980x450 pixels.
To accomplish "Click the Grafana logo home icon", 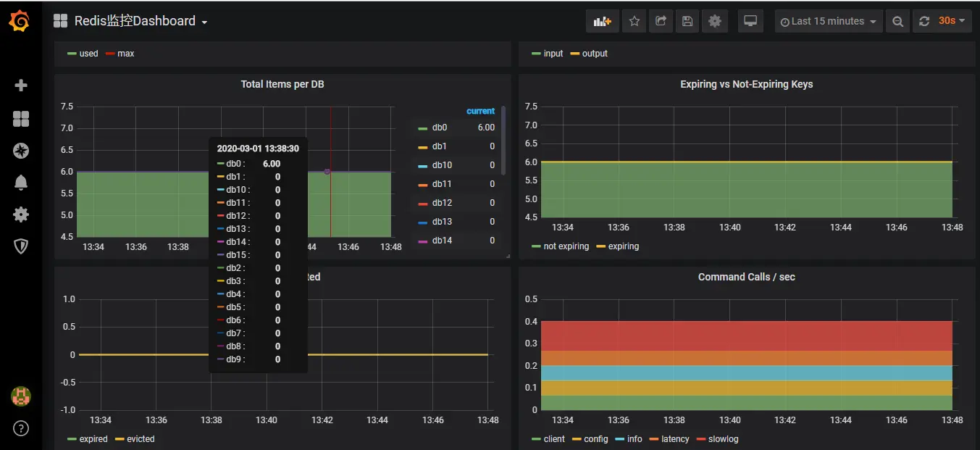I will tap(20, 22).
